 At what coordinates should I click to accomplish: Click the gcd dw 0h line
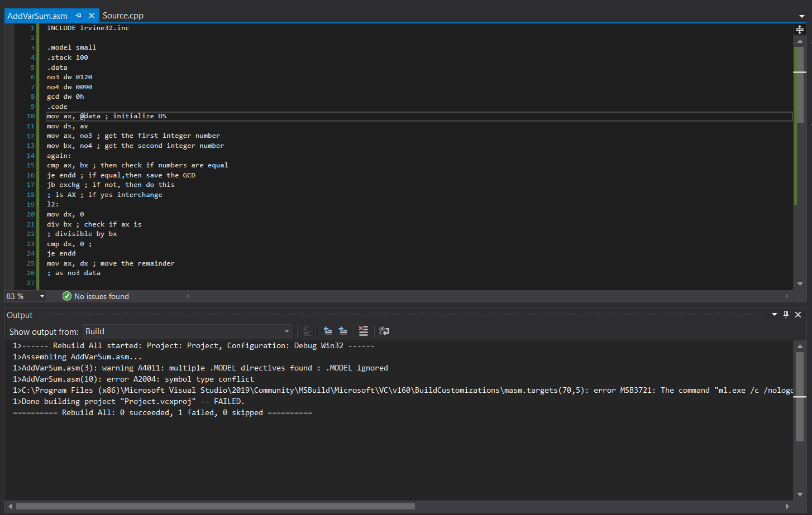pos(65,97)
